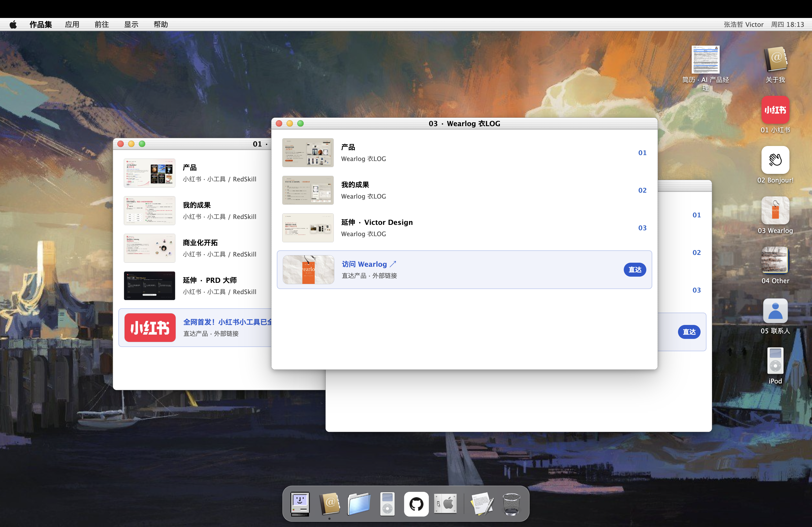Click the Apple menu logo
Screen dimensions: 812x527
click(13, 24)
